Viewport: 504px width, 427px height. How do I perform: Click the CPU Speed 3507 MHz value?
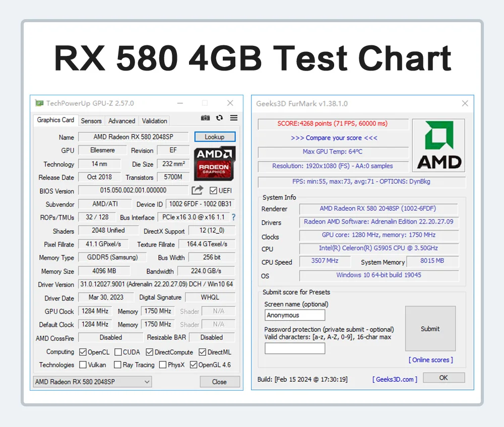coord(325,261)
